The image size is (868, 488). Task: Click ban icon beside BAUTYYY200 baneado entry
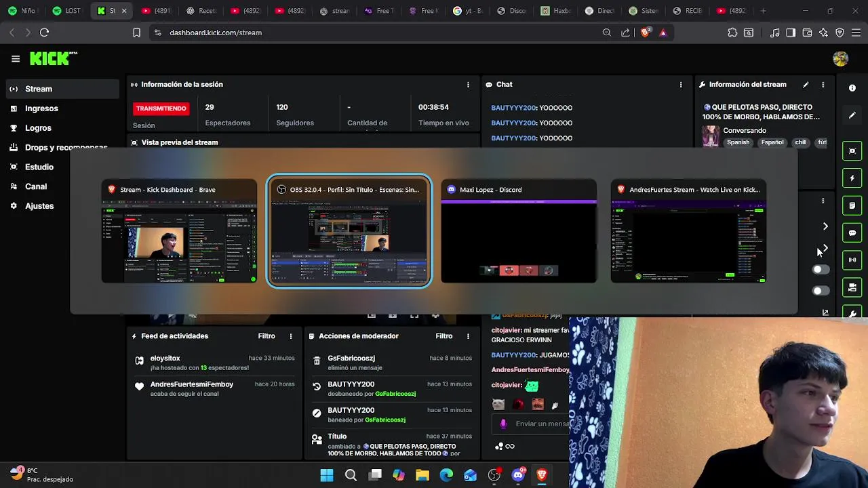click(x=317, y=413)
